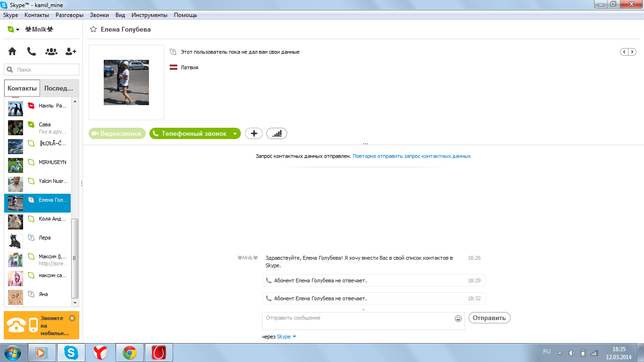Open the Инструменты menu
The height and width of the screenshot is (362, 644).
click(149, 15)
